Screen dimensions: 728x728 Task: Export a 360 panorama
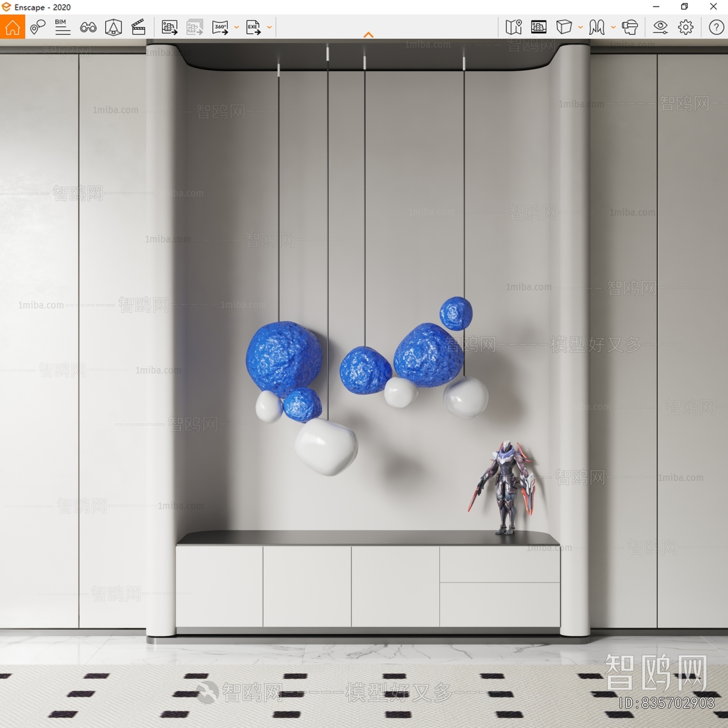(220, 27)
